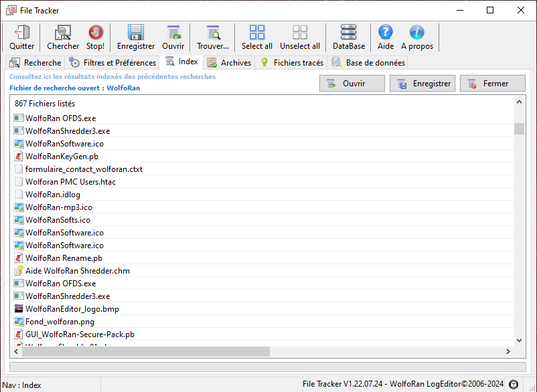Switch to the Recherche tab

pyautogui.click(x=35, y=63)
